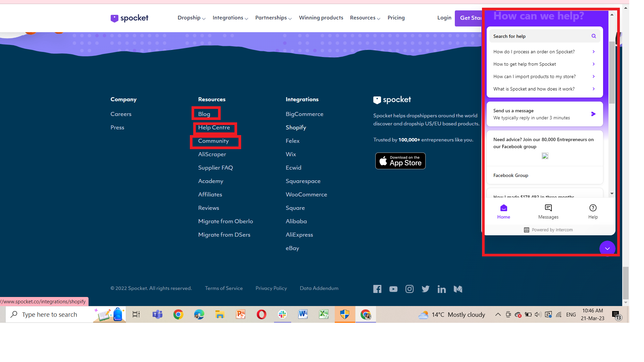
Task: Click the Get Started button
Action: (469, 18)
